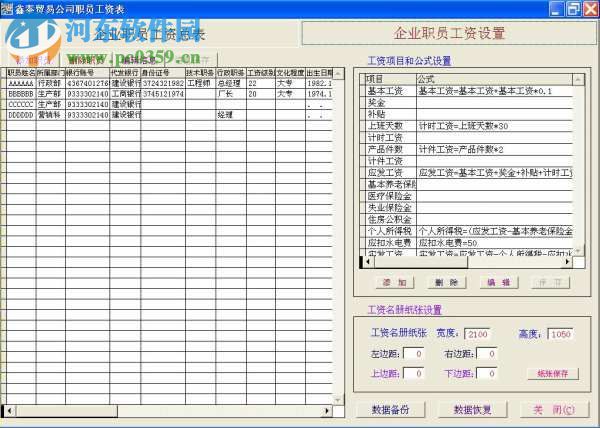Click the 右边距 input field

(x=487, y=354)
